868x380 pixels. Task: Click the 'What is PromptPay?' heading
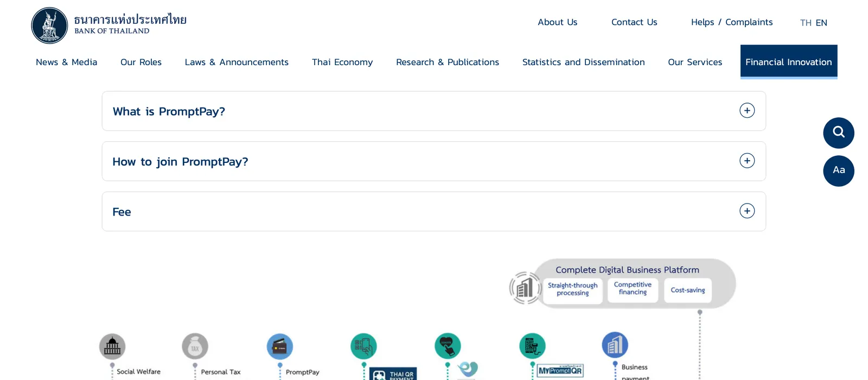point(169,111)
